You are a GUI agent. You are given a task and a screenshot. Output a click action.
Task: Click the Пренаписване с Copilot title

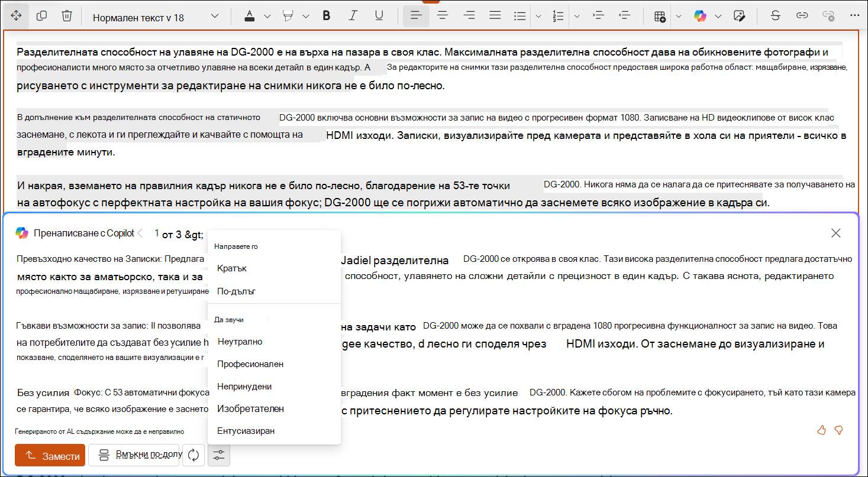point(84,233)
